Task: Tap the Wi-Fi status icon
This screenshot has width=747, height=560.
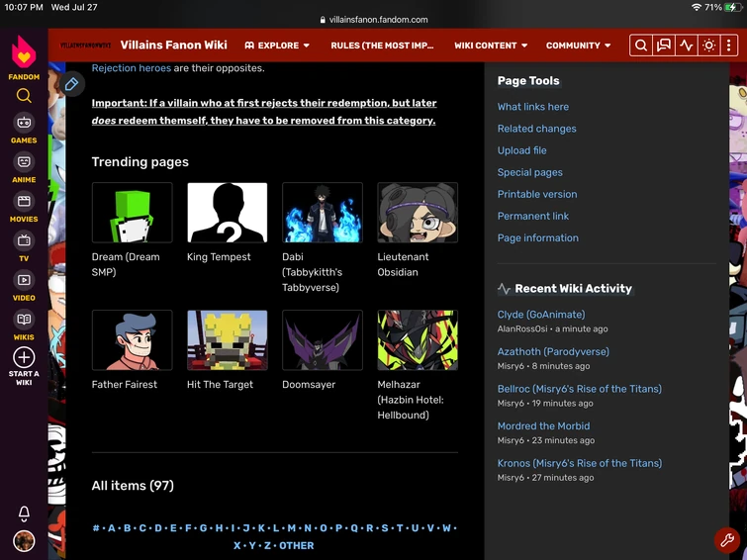Action: 697,7
